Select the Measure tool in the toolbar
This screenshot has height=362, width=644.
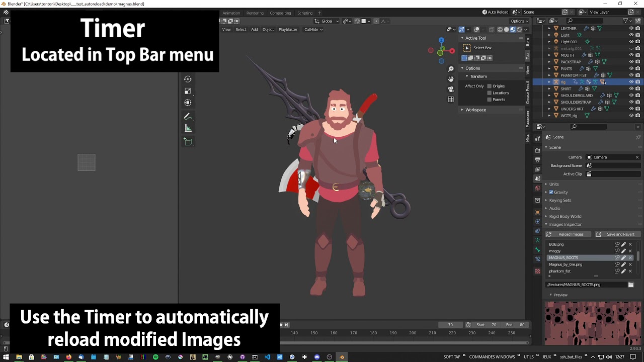188,128
